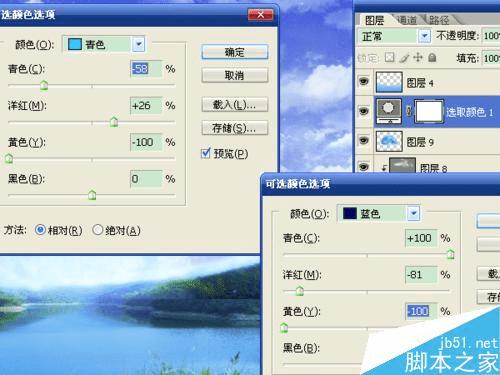Click the chain link icon on 选取颜色 1 layer
Screen dimensions: 500x375
pos(409,111)
